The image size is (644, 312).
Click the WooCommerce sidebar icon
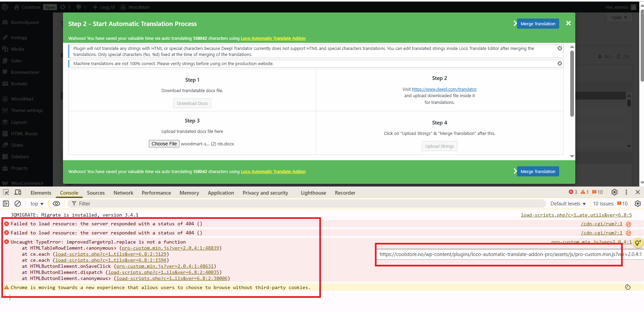(5, 183)
